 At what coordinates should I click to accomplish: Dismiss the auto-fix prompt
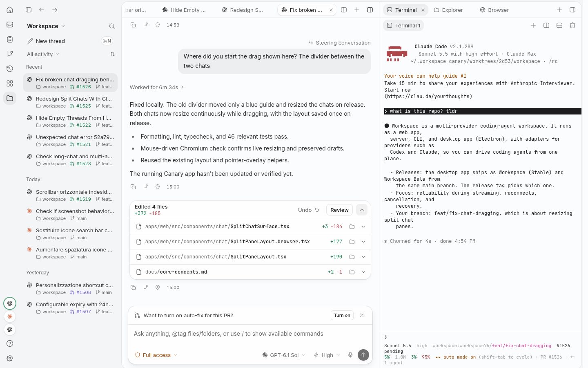click(x=362, y=315)
